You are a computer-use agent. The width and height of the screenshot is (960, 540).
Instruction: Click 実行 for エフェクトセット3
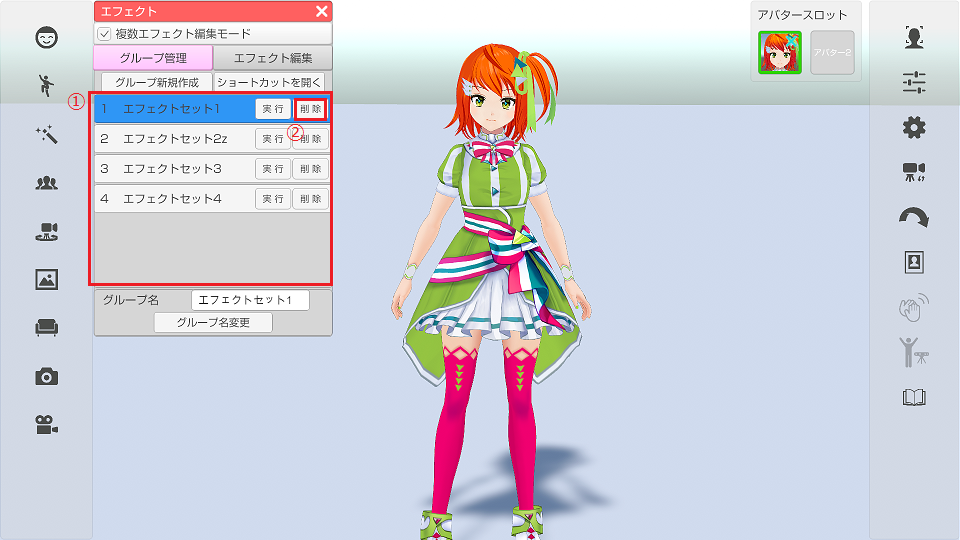click(x=273, y=169)
